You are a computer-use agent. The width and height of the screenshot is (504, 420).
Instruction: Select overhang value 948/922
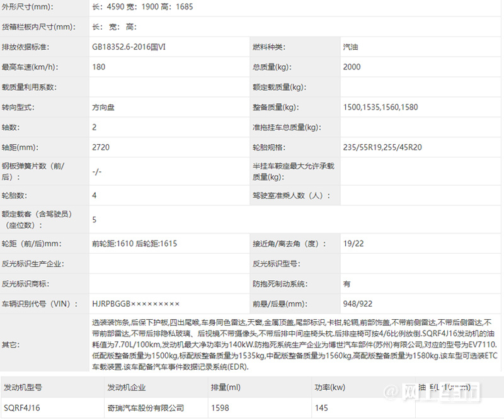click(x=357, y=304)
